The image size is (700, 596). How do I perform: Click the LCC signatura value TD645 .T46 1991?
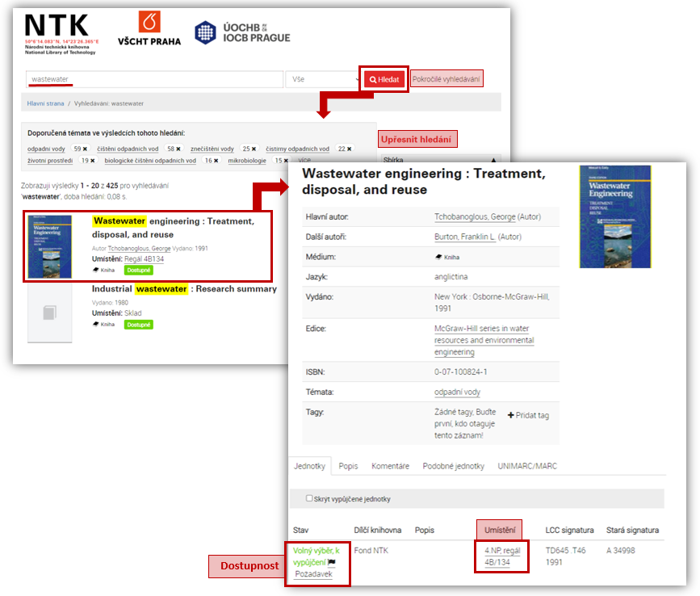(566, 556)
